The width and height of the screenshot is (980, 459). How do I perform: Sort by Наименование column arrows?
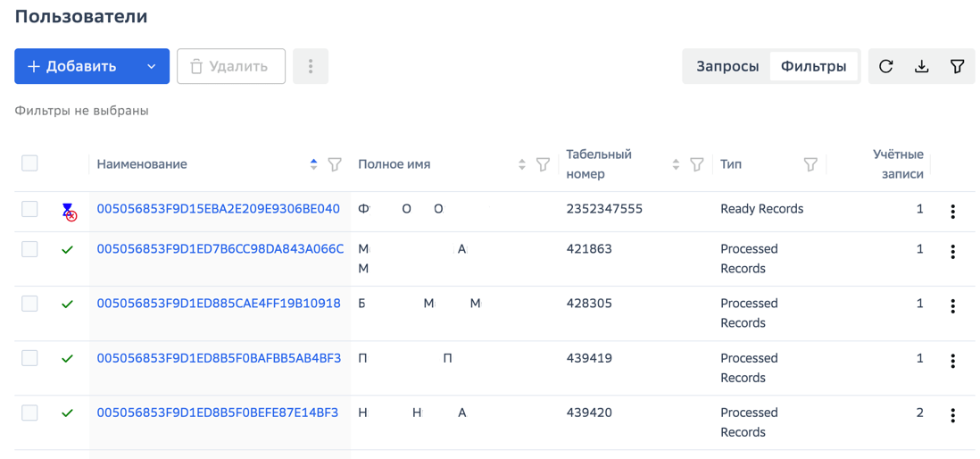click(314, 164)
